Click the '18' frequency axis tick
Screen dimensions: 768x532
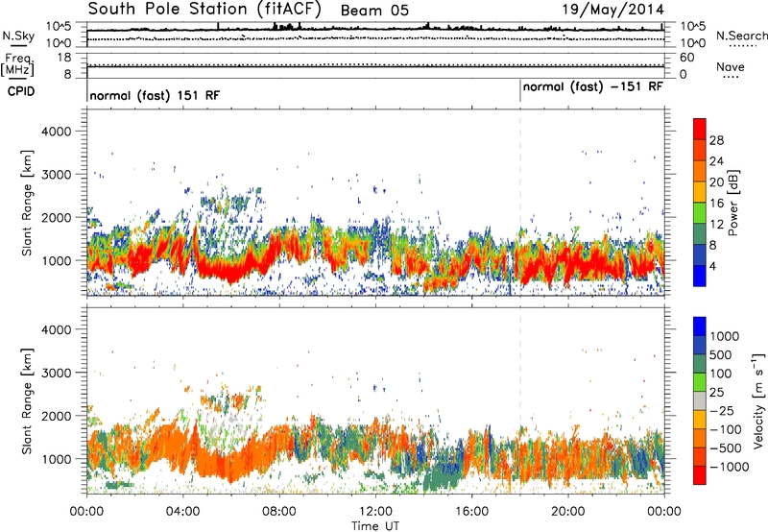pos(64,58)
